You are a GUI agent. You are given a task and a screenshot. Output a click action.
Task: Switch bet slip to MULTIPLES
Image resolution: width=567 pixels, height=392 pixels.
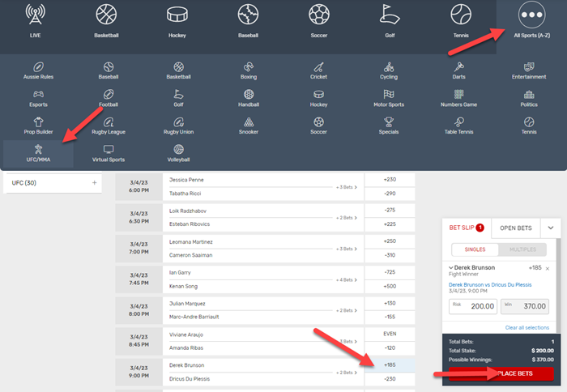pos(524,250)
